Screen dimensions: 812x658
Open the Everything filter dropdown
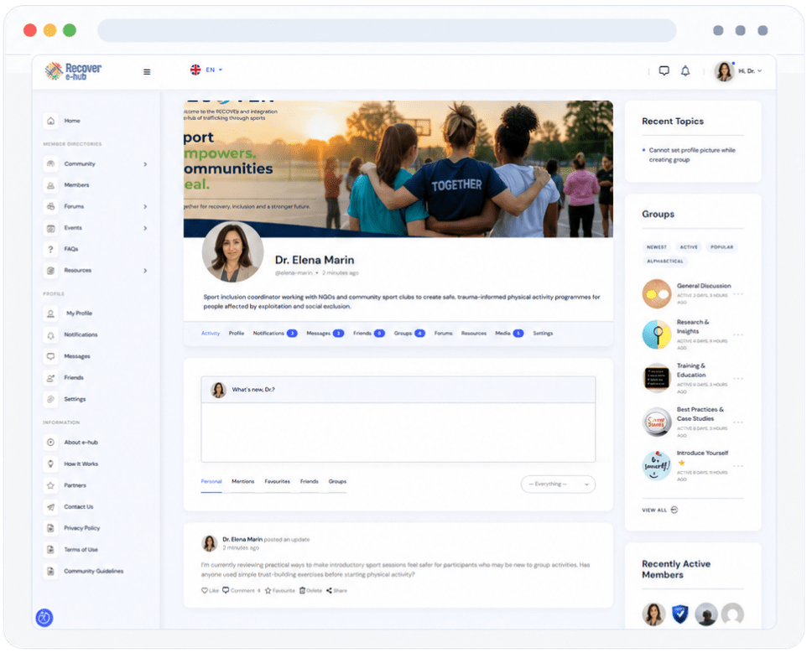(x=559, y=484)
